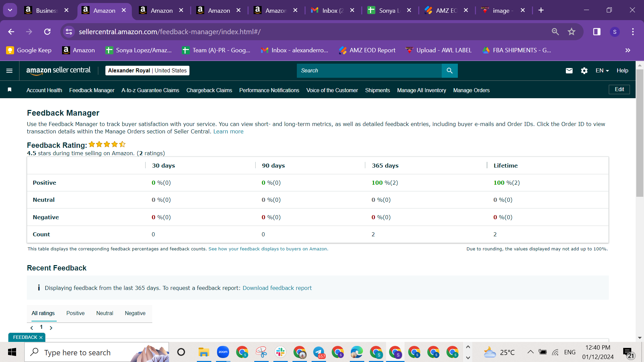Select the Positive feedback tab
Viewport: 644px width, 362px height.
75,313
